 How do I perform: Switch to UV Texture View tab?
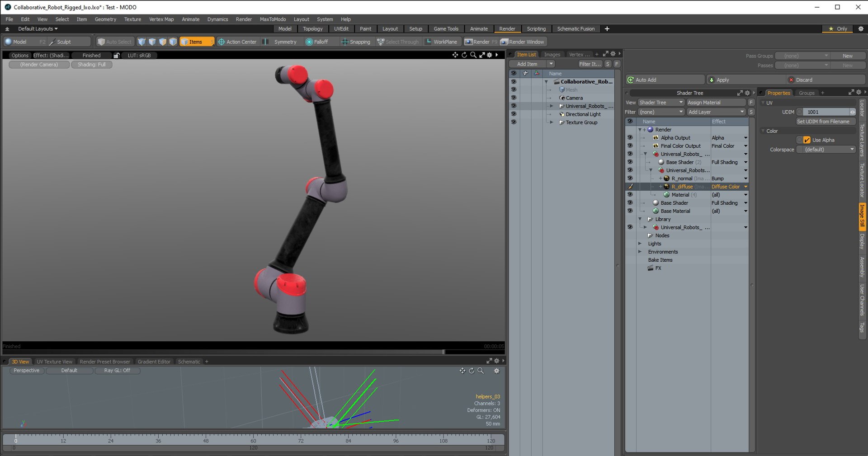coord(54,362)
